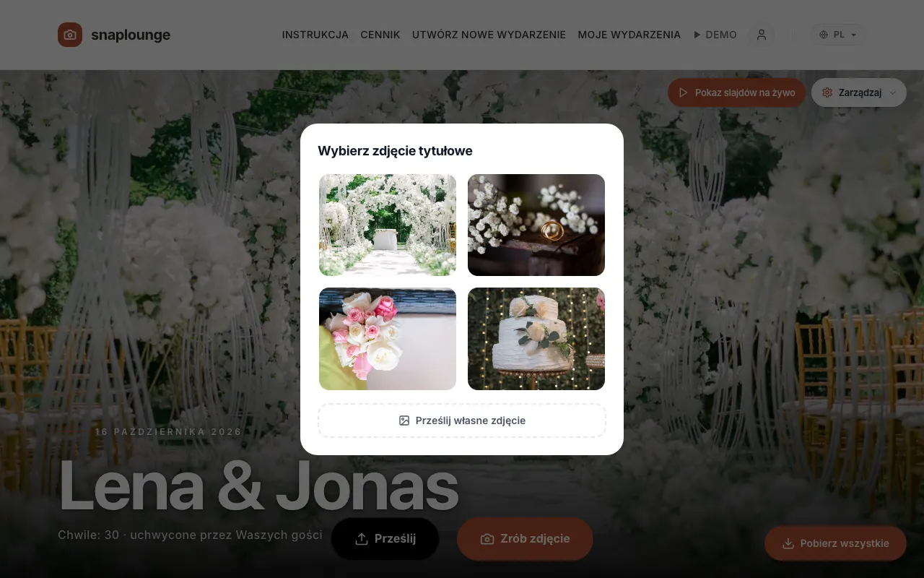Click the snaplounge camera logo icon
Screen dimensions: 924x578
[x=70, y=35]
